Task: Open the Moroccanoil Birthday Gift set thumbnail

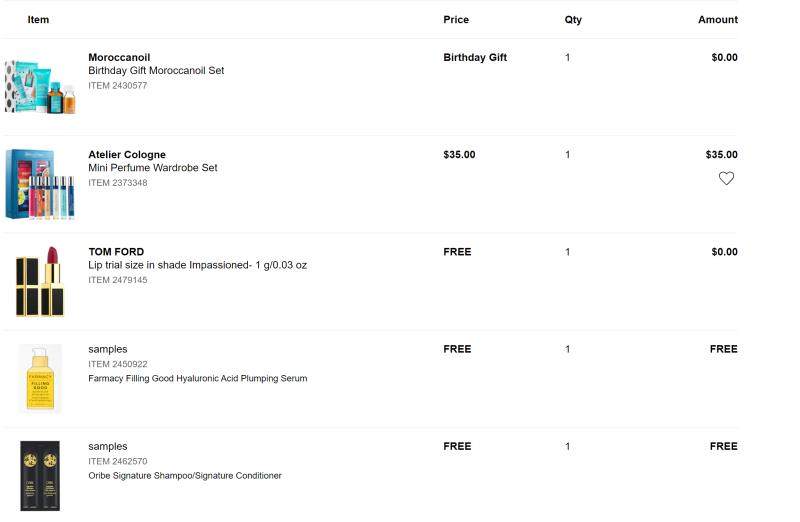Action: click(x=40, y=86)
